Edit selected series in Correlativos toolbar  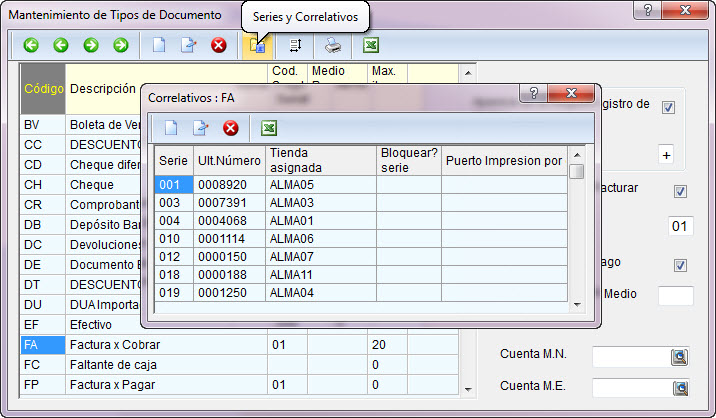(x=200, y=128)
